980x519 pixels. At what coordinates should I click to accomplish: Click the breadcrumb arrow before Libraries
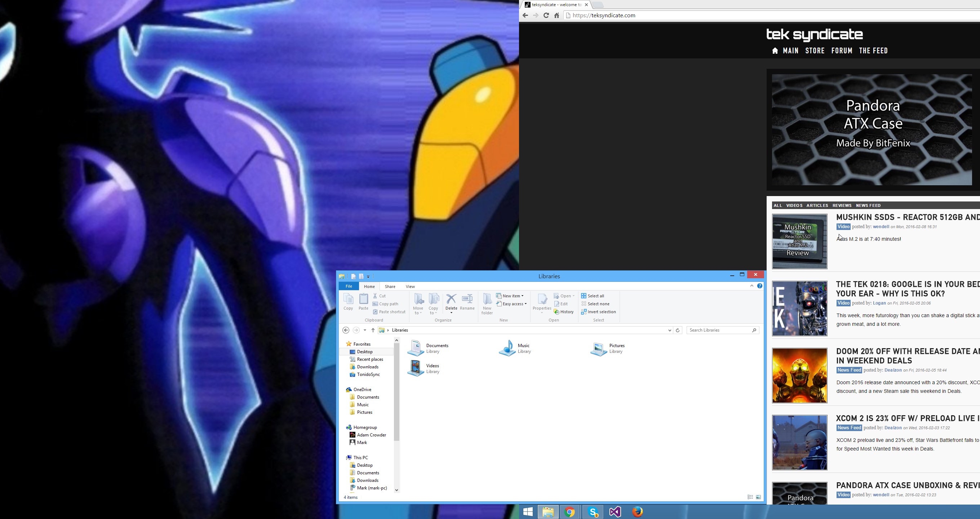point(388,330)
